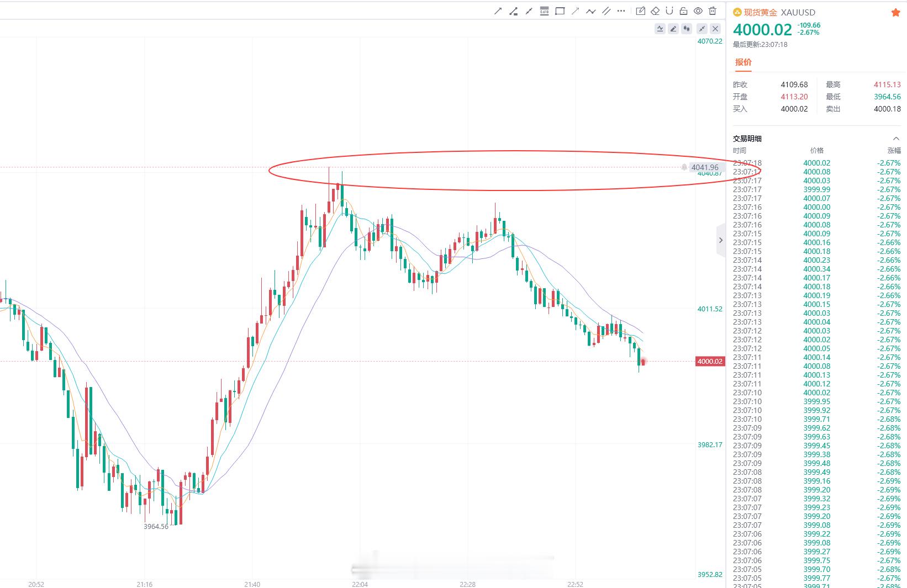This screenshot has height=588, width=907.
Task: Select the rectangle drawing tool
Action: [560, 11]
